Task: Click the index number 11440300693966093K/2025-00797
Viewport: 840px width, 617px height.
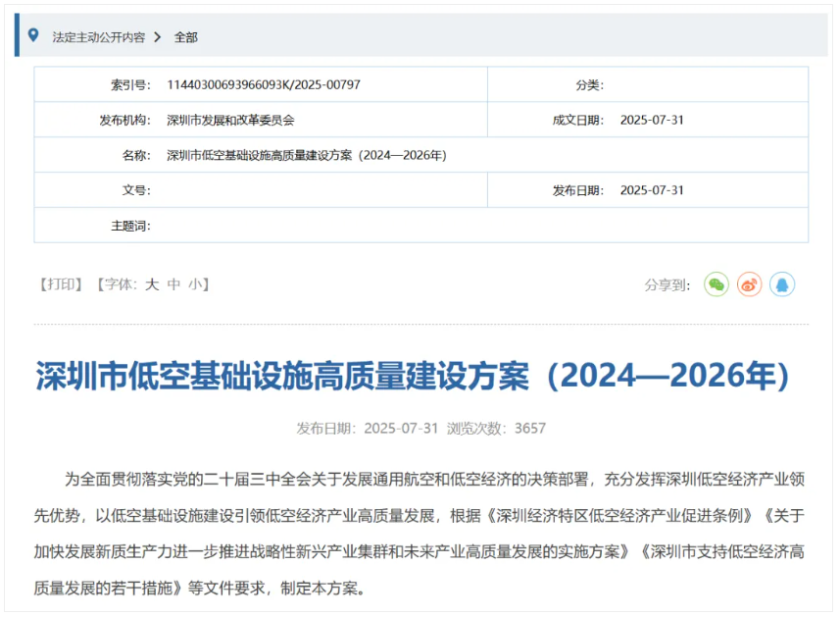Action: [264, 85]
